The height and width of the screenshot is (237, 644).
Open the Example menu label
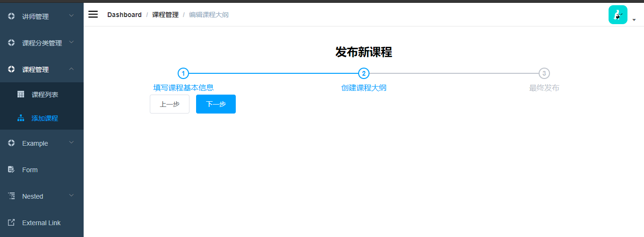(x=35, y=143)
